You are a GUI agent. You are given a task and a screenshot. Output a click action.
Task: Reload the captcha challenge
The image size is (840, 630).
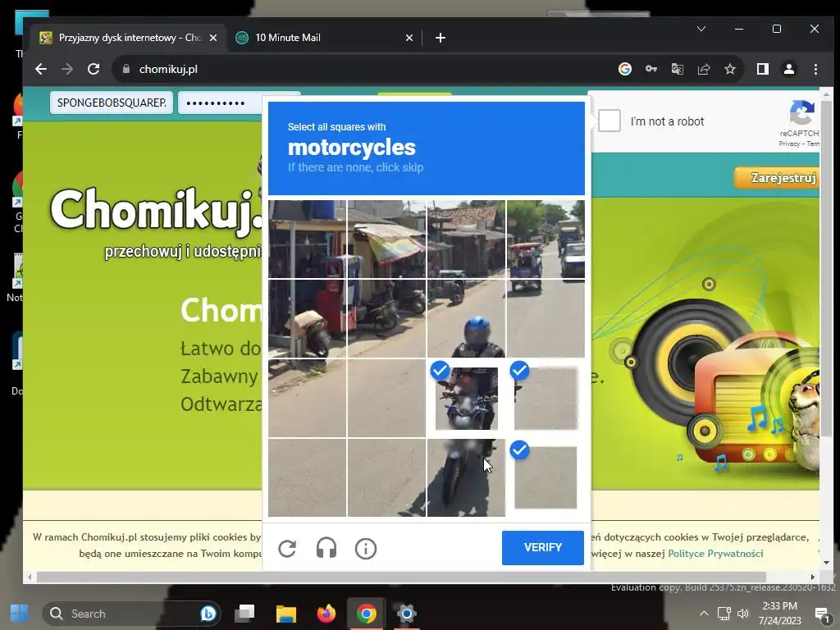pos(287,548)
